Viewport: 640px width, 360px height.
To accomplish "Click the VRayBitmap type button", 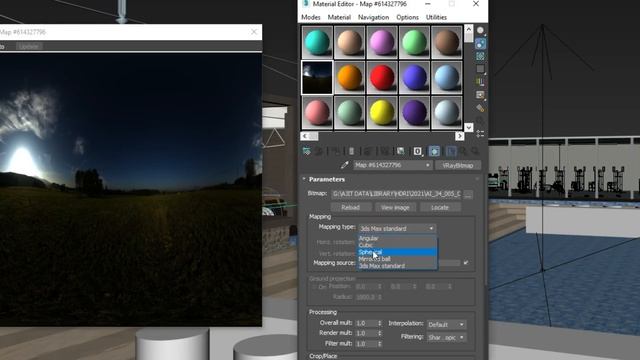I will [458, 165].
